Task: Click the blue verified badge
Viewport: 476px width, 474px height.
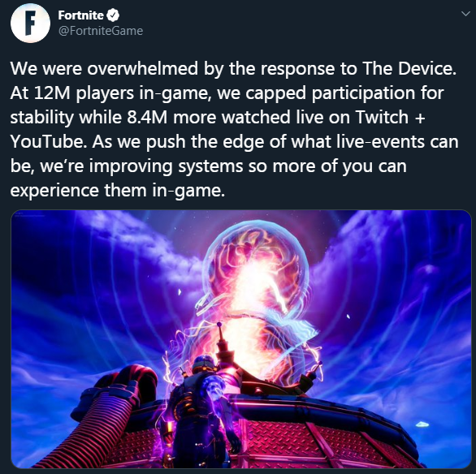Action: [113, 15]
